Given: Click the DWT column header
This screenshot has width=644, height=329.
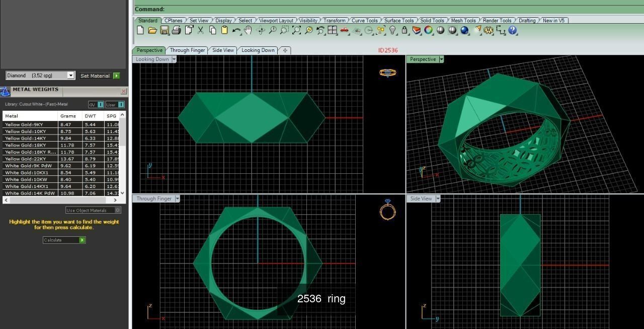Looking at the screenshot, I should coord(93,116).
